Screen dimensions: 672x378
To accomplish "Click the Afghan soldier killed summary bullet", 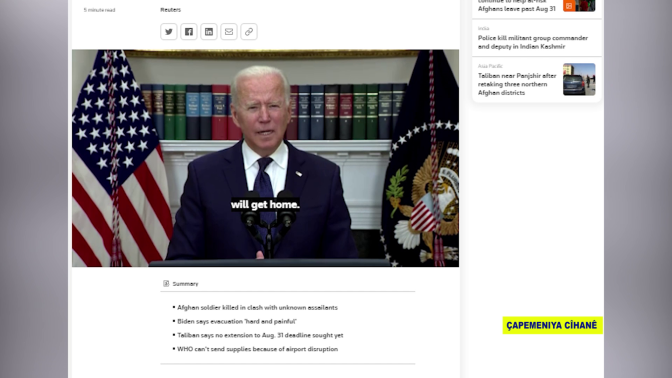I will click(x=257, y=307).
